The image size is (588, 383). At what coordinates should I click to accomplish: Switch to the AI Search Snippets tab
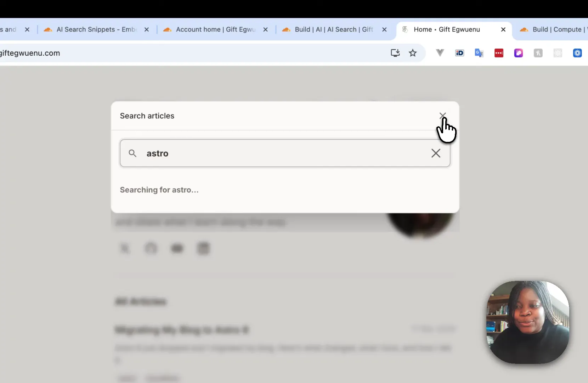pyautogui.click(x=96, y=29)
